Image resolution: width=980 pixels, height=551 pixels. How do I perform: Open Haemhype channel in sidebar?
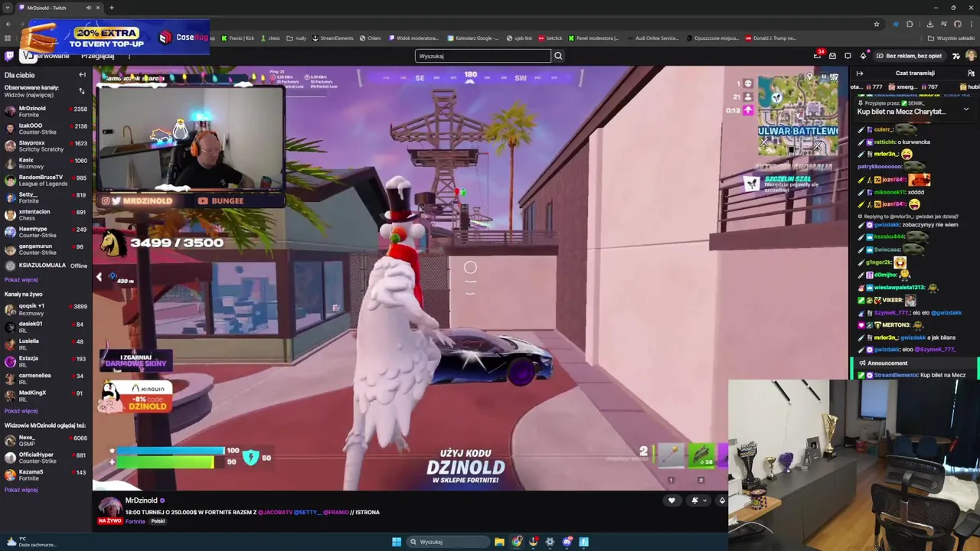click(45, 232)
